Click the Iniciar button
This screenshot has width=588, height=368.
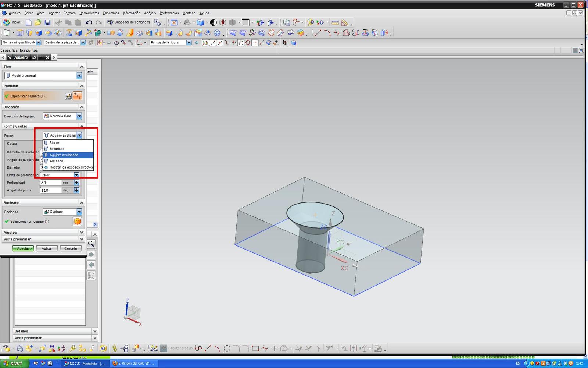coord(14,22)
